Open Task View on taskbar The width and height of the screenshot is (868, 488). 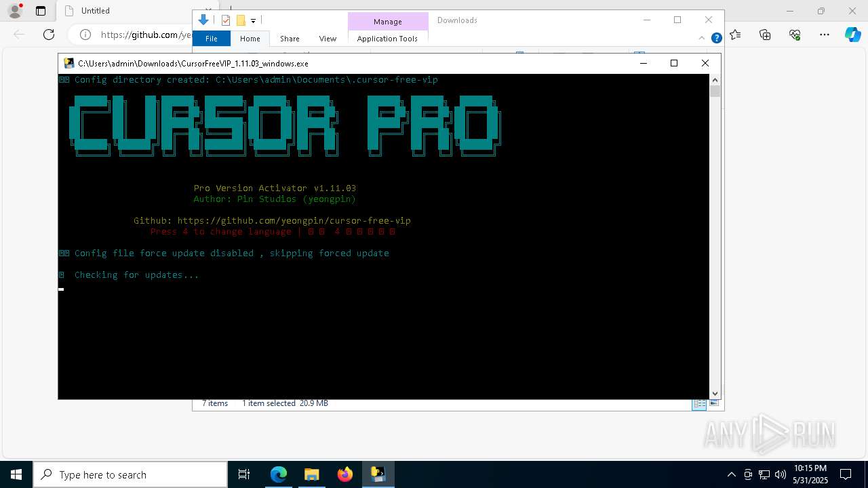coord(244,474)
